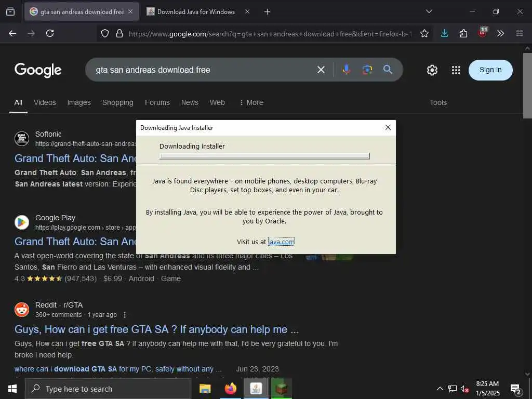Select the Forums search filter
This screenshot has height=399, width=532.
(157, 102)
